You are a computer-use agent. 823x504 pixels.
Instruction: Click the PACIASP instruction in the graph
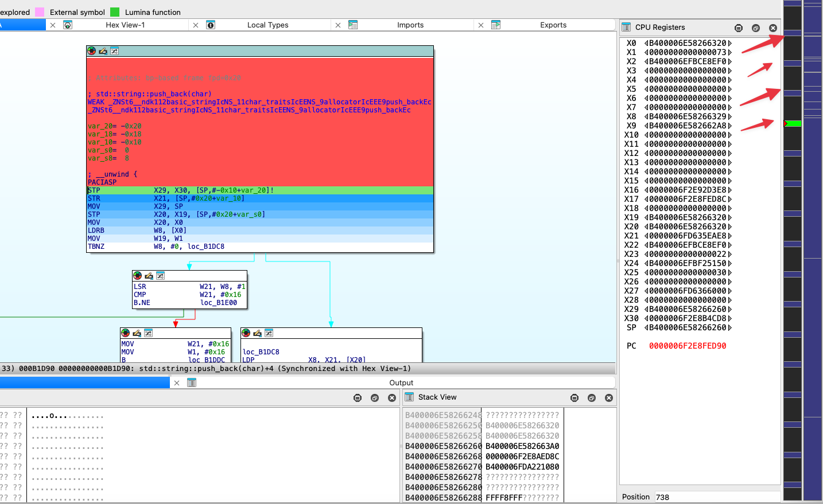pos(102,182)
